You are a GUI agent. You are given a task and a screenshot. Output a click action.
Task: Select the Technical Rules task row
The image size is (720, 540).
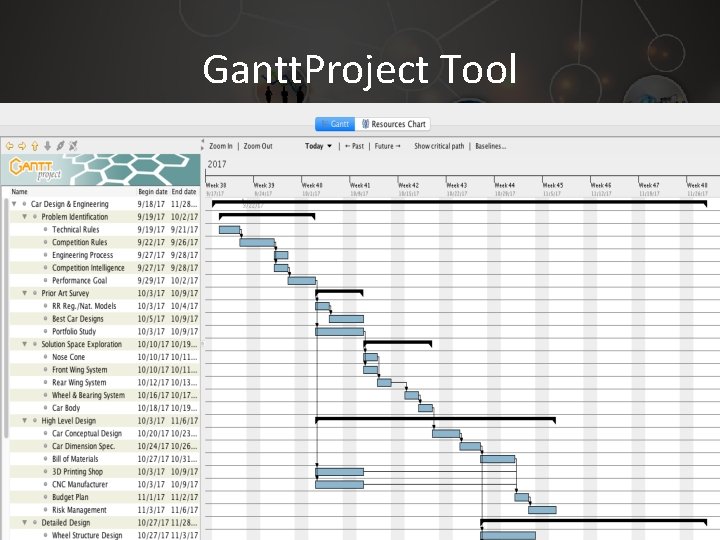(x=105, y=229)
